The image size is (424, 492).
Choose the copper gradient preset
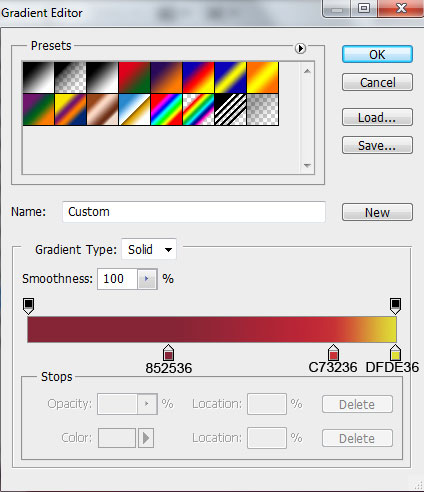(x=102, y=110)
